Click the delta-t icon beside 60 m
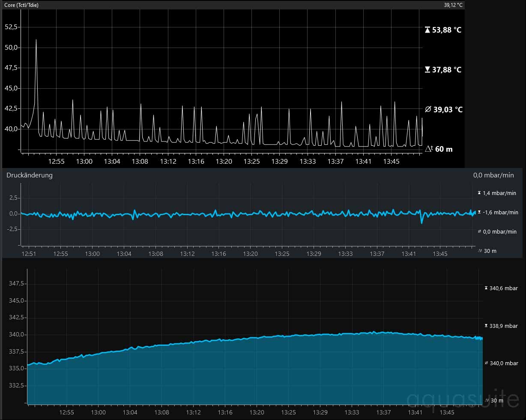 point(429,149)
